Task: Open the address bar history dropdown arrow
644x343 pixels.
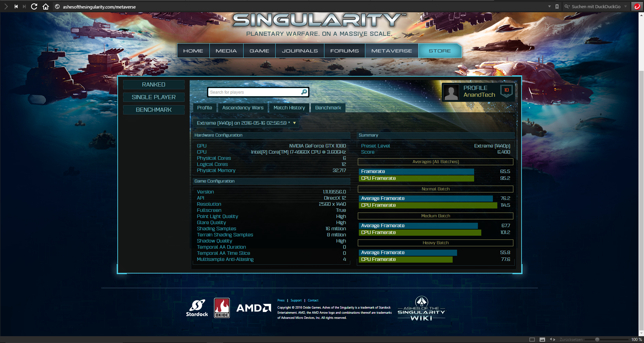Action: click(549, 6)
